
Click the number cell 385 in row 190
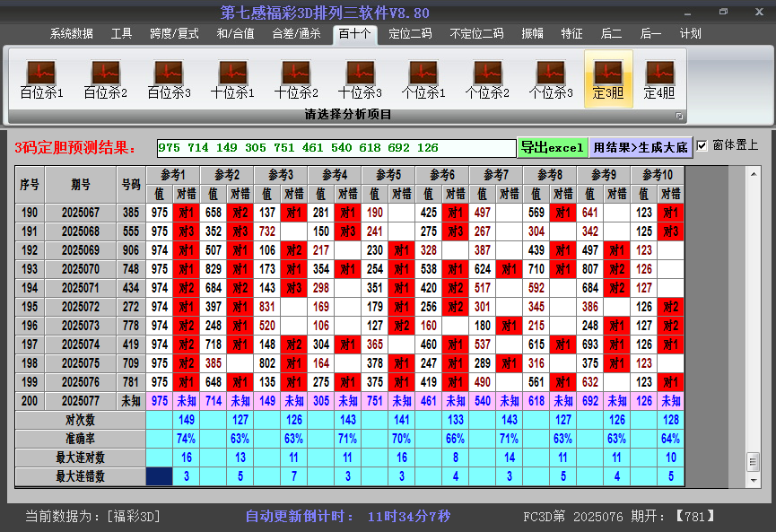(x=131, y=213)
